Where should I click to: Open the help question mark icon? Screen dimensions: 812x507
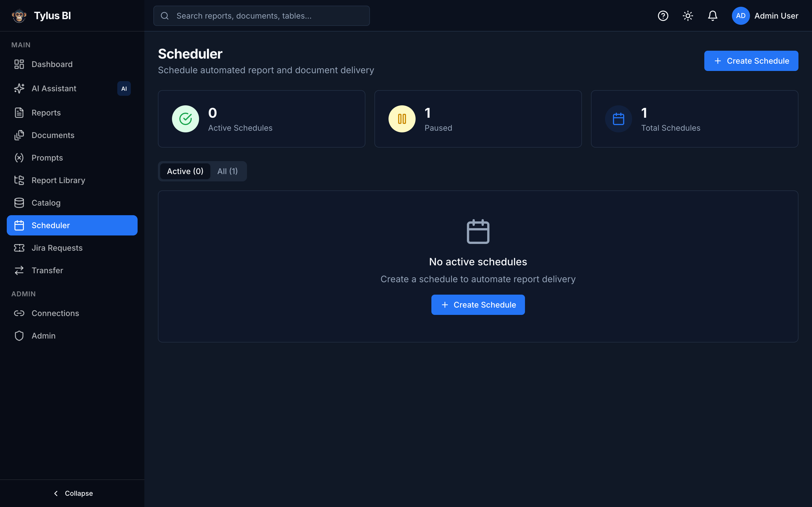pos(663,16)
